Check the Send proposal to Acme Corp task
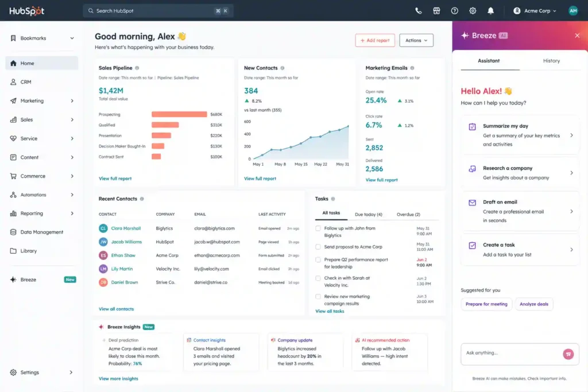This screenshot has height=392, width=588. click(318, 247)
